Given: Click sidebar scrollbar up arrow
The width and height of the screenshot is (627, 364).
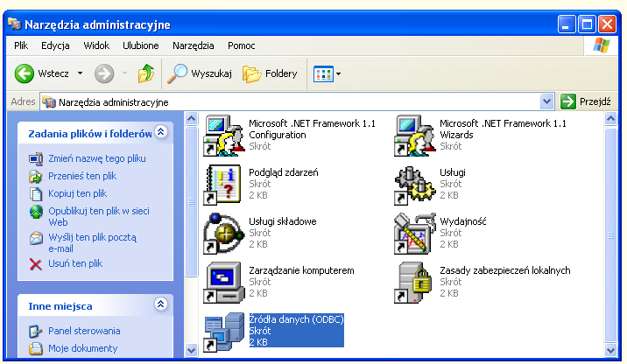Looking at the screenshot, I should click(192, 119).
